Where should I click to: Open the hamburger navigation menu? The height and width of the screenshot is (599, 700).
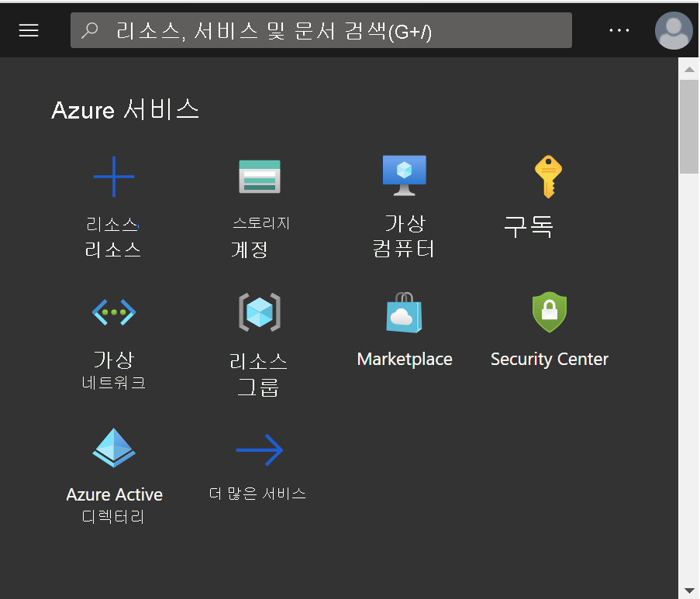click(29, 30)
